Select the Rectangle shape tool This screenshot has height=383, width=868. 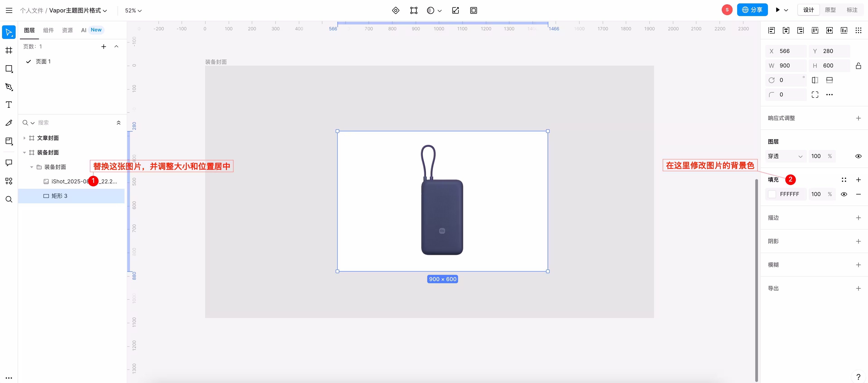click(9, 69)
